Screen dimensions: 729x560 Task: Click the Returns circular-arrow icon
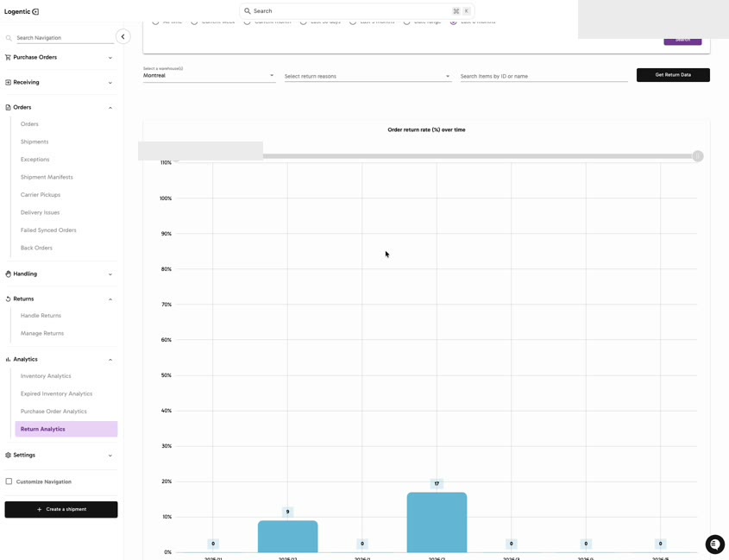click(8, 299)
